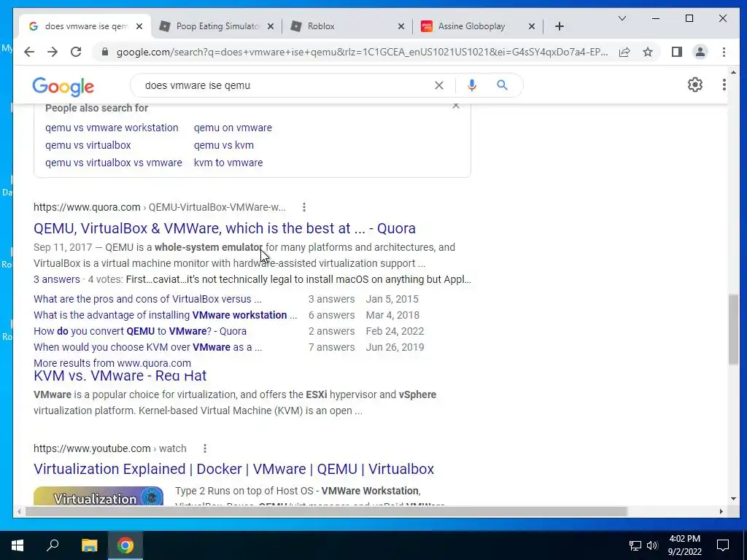Go to Google home via logo
This screenshot has height=560, width=747.
click(x=63, y=86)
